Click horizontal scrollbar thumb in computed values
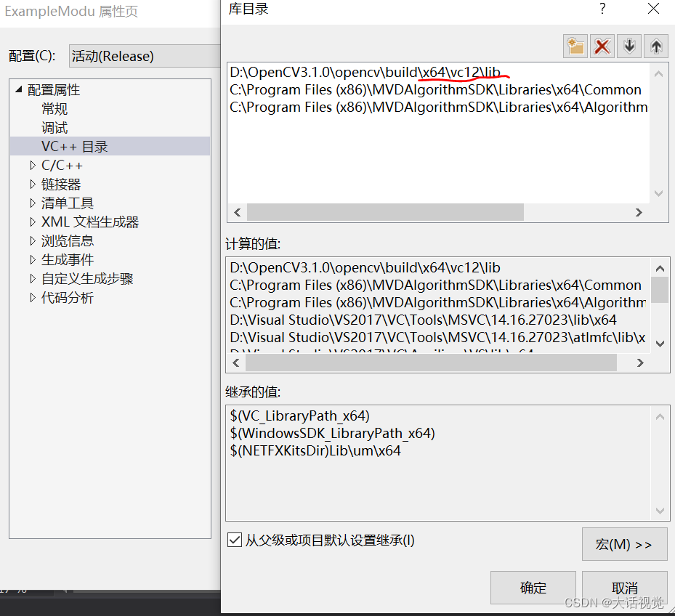Viewport: 675px width, 616px height. (431, 362)
